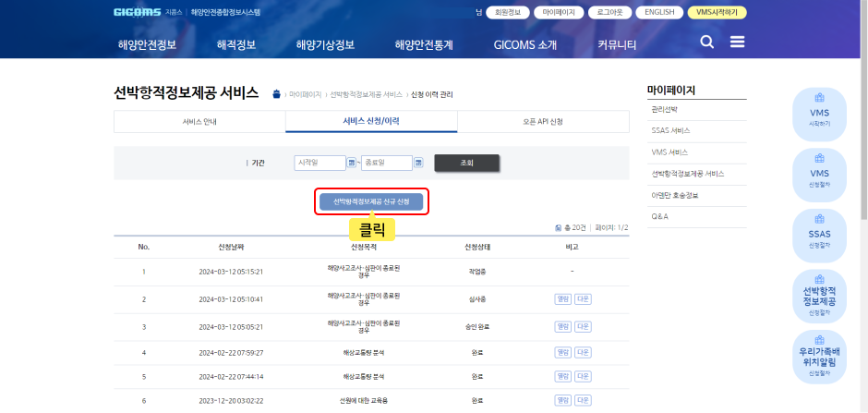Image resolution: width=868 pixels, height=413 pixels.
Task: Switch to the 오픈 API 신청 tab
Action: [x=543, y=122]
